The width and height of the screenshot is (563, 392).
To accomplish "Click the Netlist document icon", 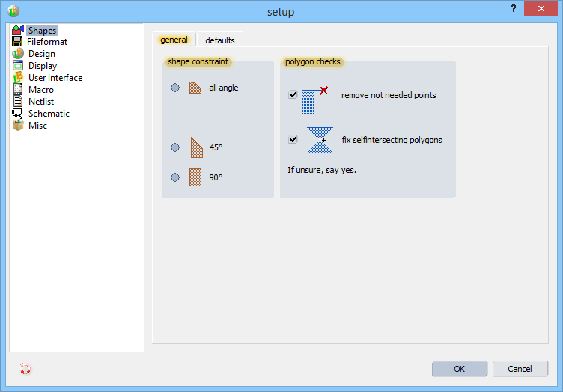I will click(x=18, y=101).
